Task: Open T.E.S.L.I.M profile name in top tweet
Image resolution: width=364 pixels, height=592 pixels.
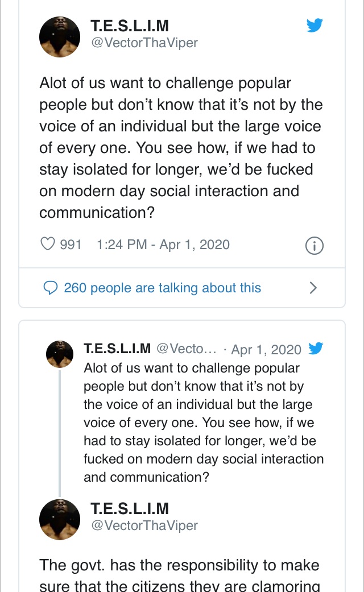Action: click(x=130, y=26)
